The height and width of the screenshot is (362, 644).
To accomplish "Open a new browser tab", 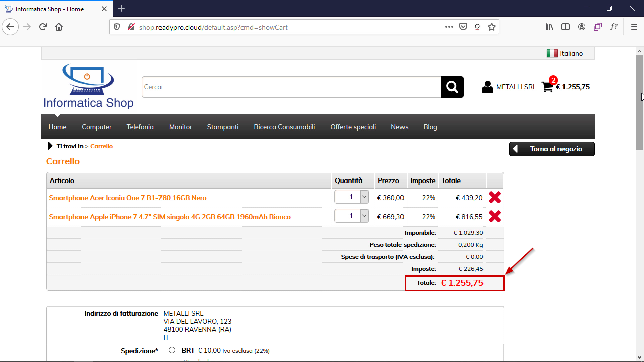I will (121, 8).
